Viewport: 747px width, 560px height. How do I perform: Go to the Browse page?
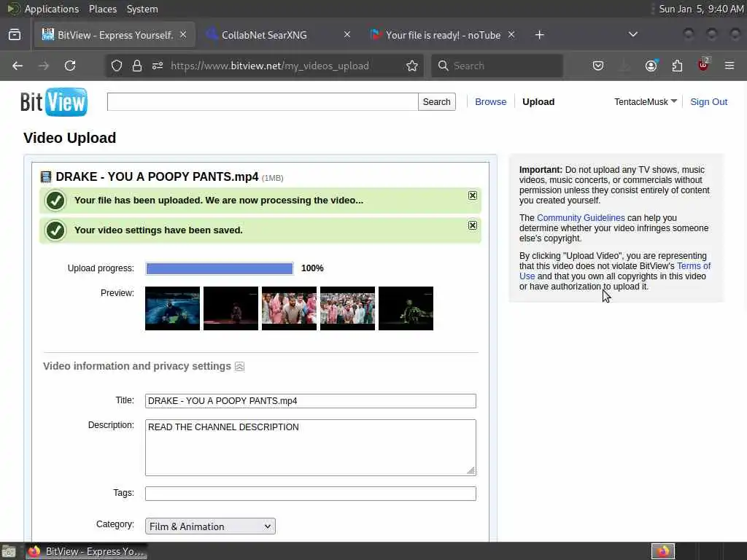[490, 102]
